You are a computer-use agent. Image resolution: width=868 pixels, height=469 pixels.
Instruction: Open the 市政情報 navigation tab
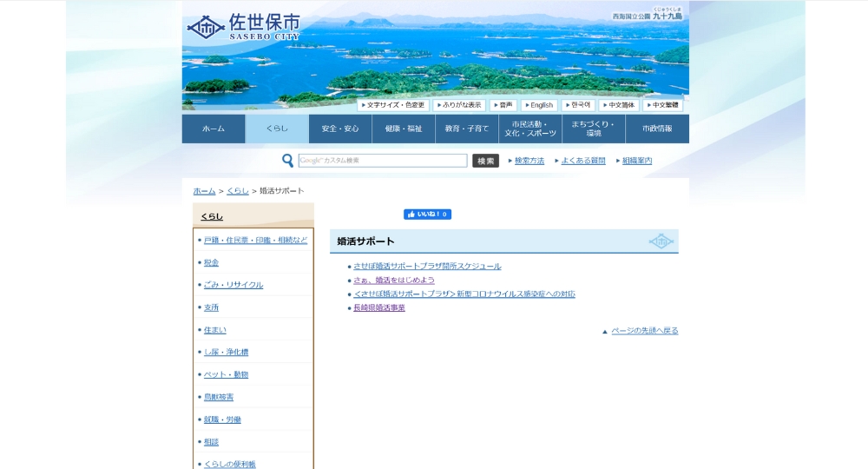[x=657, y=129]
